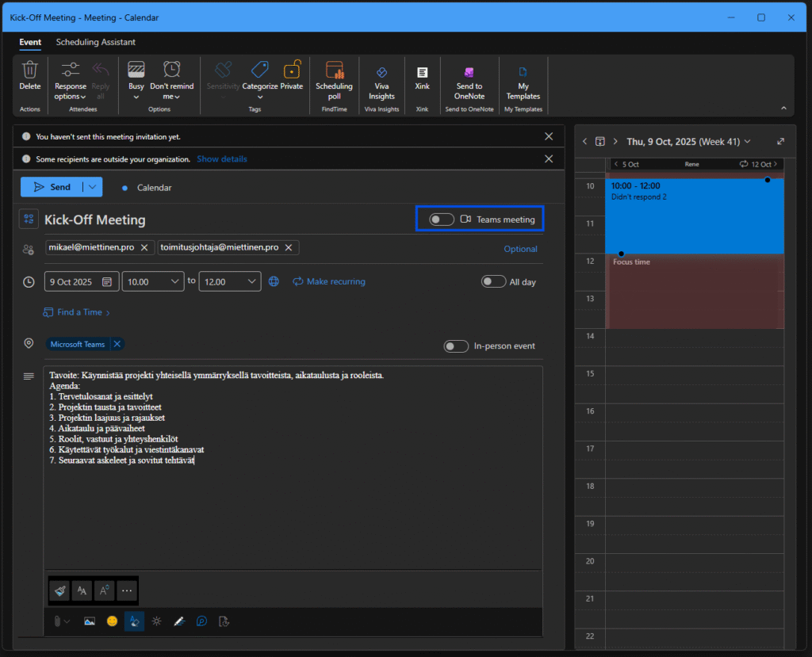812x657 pixels.
Task: Switch to the Scheduling Assistant tab
Action: click(x=95, y=42)
